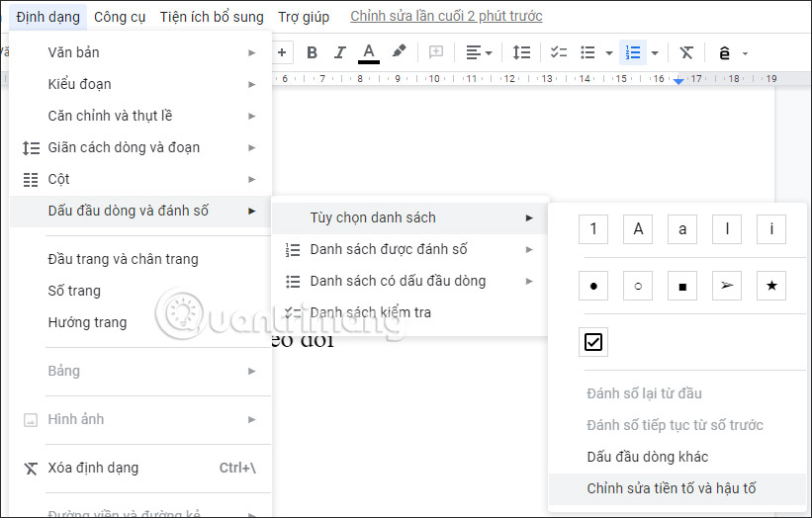812x518 pixels.
Task: Select filled circle bullet style
Action: point(593,286)
